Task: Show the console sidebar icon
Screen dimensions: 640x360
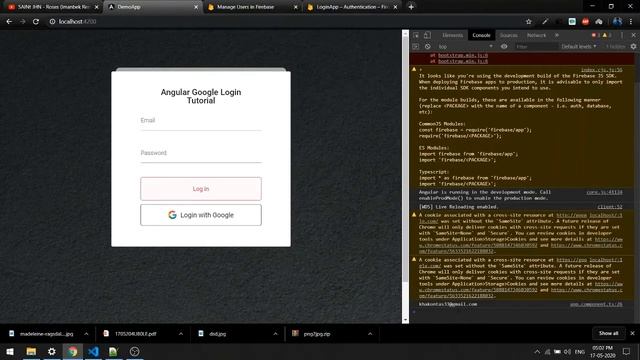Action: click(416, 47)
